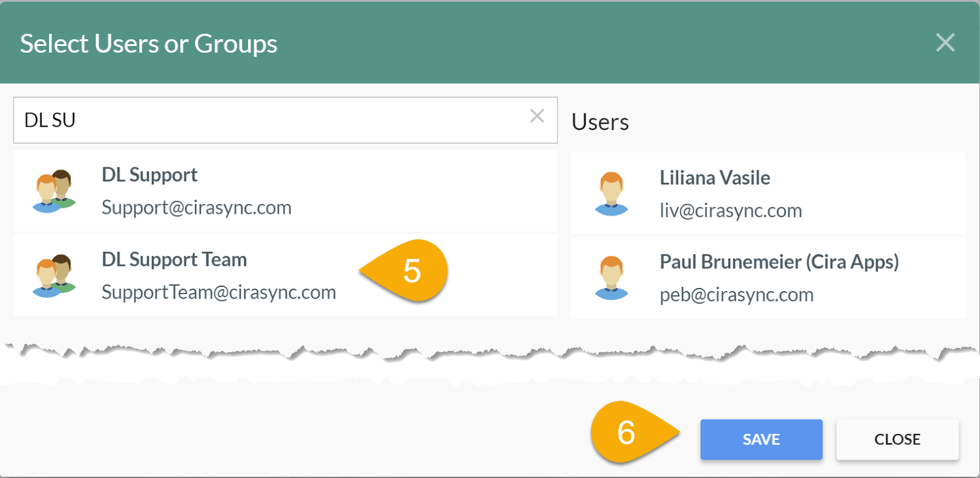
Task: Click the liv@cirasync.com address
Action: pos(731,211)
